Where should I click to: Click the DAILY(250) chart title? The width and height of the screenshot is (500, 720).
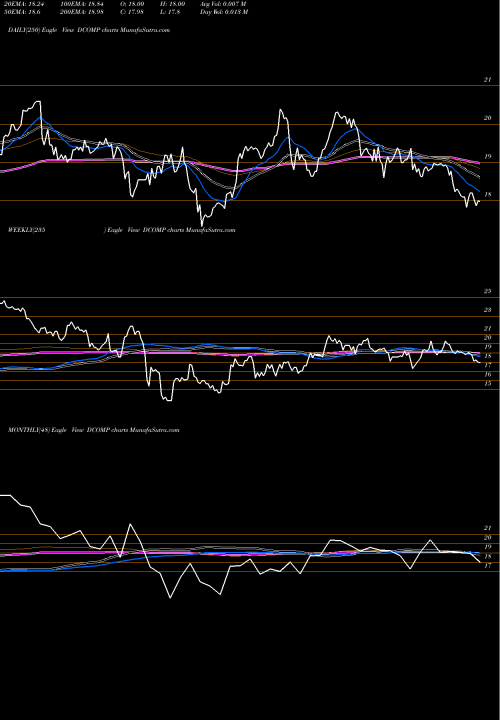pos(89,30)
